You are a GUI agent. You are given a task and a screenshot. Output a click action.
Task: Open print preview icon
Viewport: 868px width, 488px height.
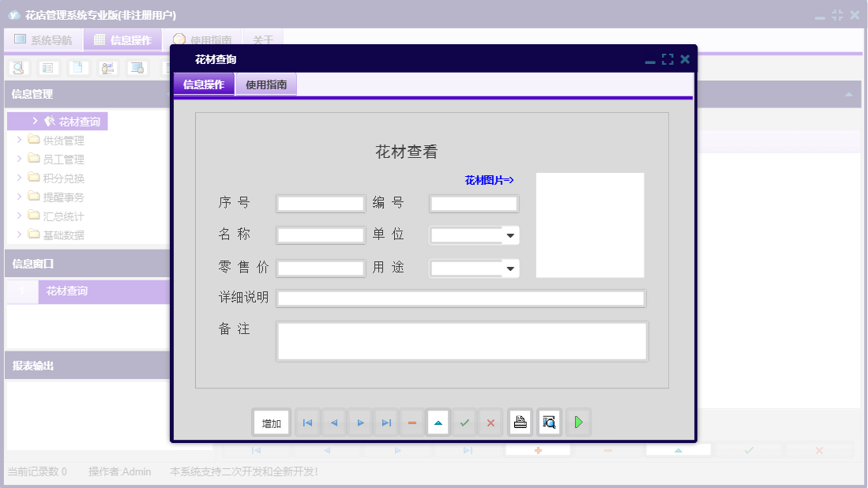pos(548,422)
